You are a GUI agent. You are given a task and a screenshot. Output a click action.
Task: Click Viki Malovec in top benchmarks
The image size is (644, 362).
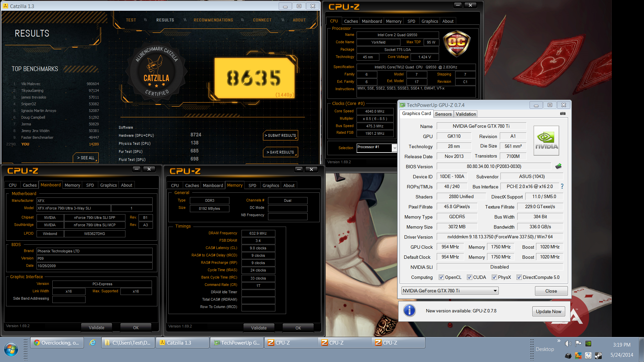[31, 84]
